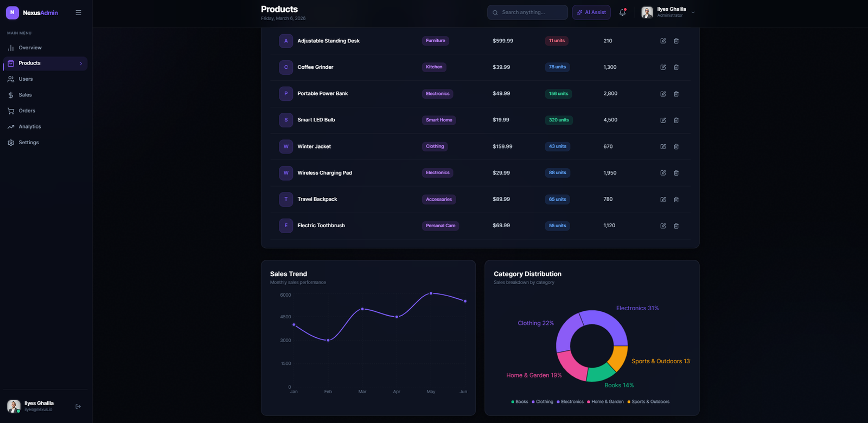Delete the Travel Backpack row
This screenshot has width=868, height=423.
click(676, 200)
